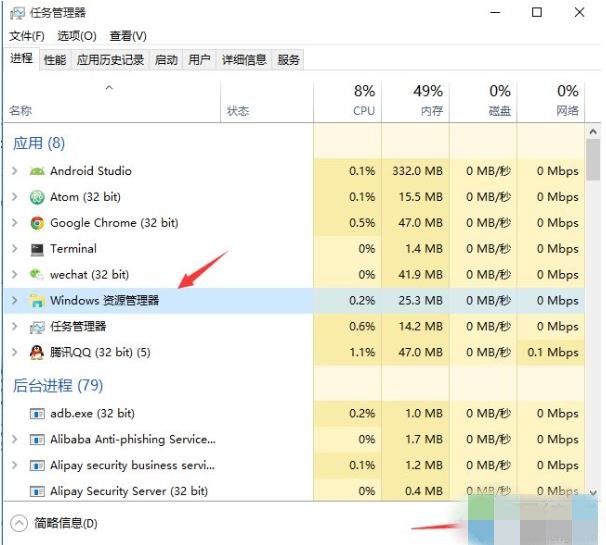
Task: Click the 1.1% CPU value
Action: click(362, 353)
